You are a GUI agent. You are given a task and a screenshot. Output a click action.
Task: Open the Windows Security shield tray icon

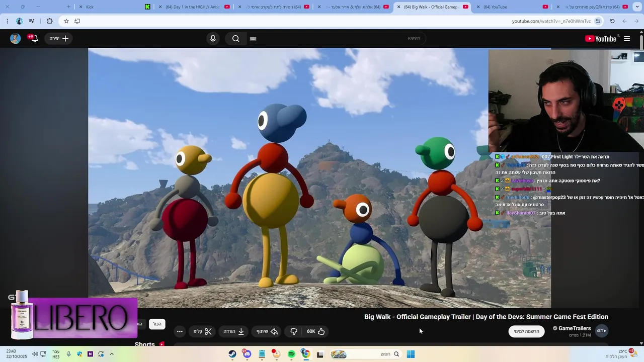(79, 354)
